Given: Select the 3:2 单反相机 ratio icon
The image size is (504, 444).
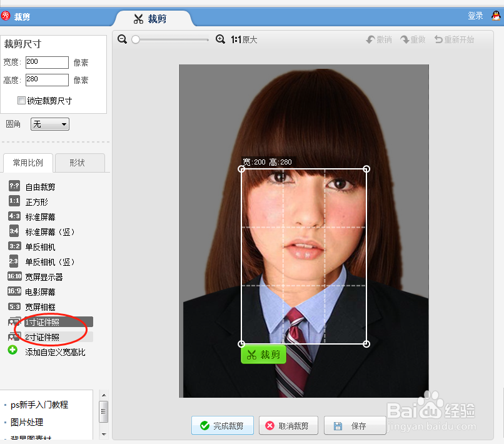Looking at the screenshot, I should point(14,246).
